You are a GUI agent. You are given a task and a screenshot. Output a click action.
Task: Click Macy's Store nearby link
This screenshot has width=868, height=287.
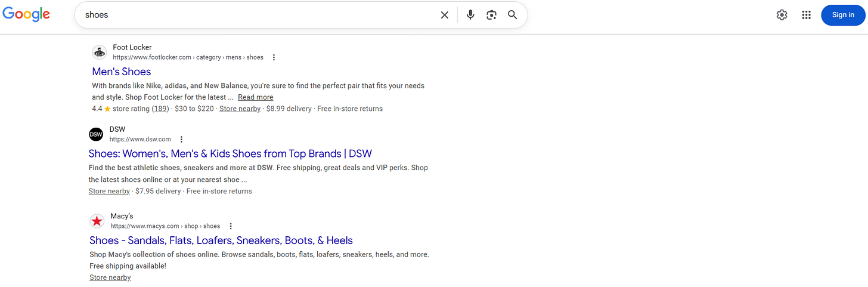(110, 277)
